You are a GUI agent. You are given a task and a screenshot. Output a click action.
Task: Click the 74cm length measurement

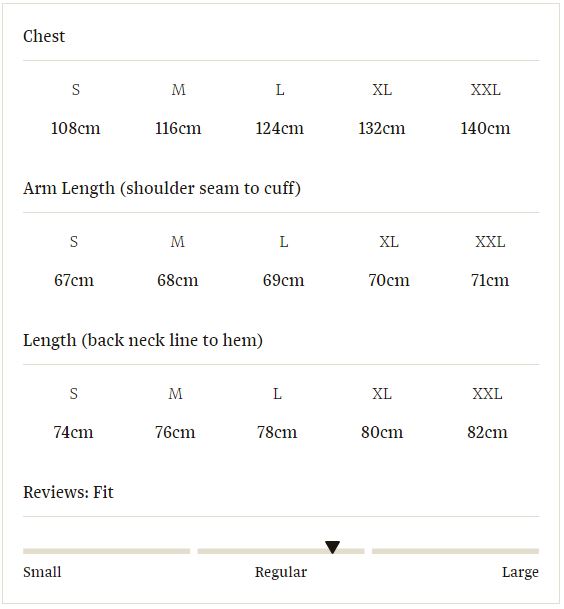73,432
